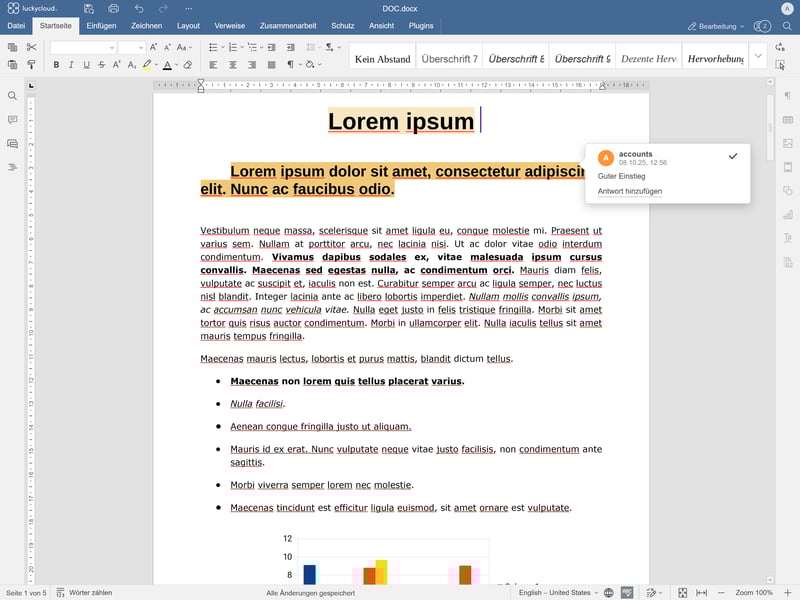Toggle Bold formatting
This screenshot has width=800, height=600.
pos(56,65)
